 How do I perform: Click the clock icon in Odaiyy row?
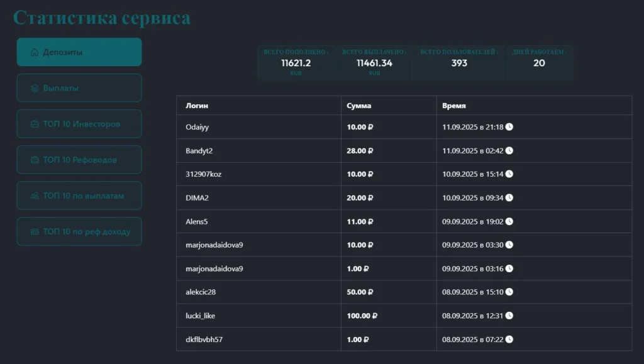point(509,127)
